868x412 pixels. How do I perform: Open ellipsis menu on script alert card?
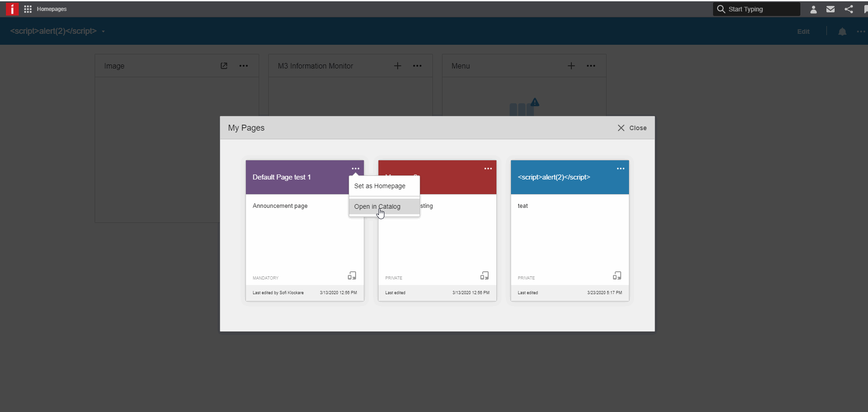[621, 169]
